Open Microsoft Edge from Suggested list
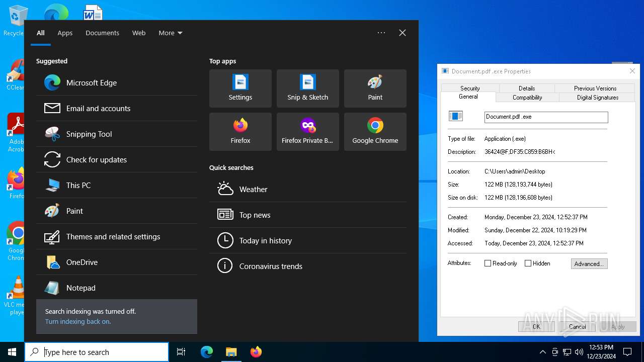Screen dimensions: 644x362 coord(117,82)
